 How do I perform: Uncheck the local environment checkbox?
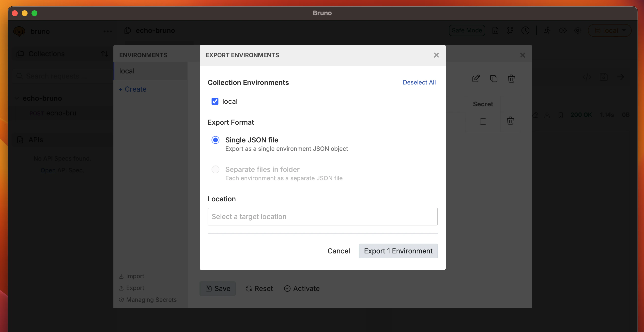tap(215, 101)
